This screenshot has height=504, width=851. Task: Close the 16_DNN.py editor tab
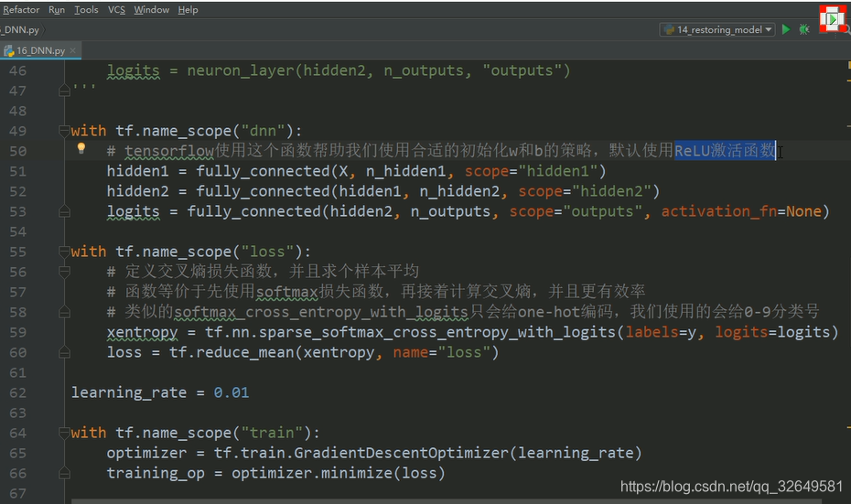pyautogui.click(x=72, y=50)
